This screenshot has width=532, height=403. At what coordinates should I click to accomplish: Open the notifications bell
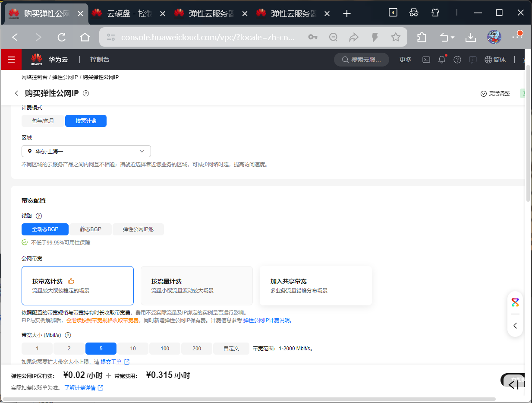pyautogui.click(x=442, y=60)
